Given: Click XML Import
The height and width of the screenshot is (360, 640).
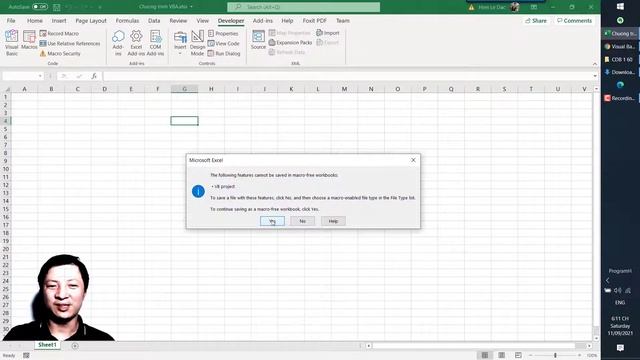Looking at the screenshot, I should 328,33.
